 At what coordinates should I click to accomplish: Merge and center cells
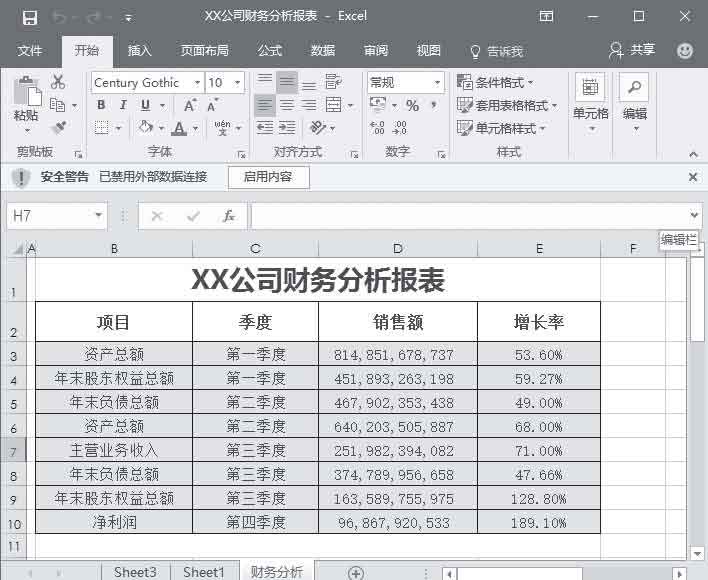click(x=334, y=105)
